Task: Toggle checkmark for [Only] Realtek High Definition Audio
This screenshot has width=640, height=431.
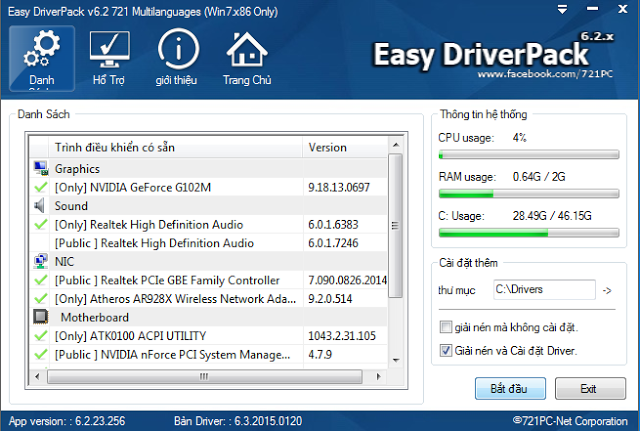Action: click(x=40, y=224)
